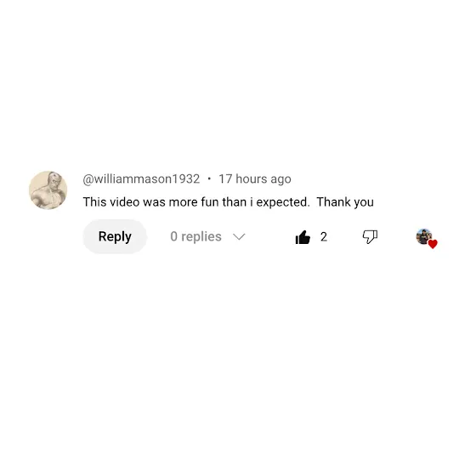The width and height of the screenshot is (476, 476).
Task: Open williammason1932's profile picture
Action: point(48,190)
